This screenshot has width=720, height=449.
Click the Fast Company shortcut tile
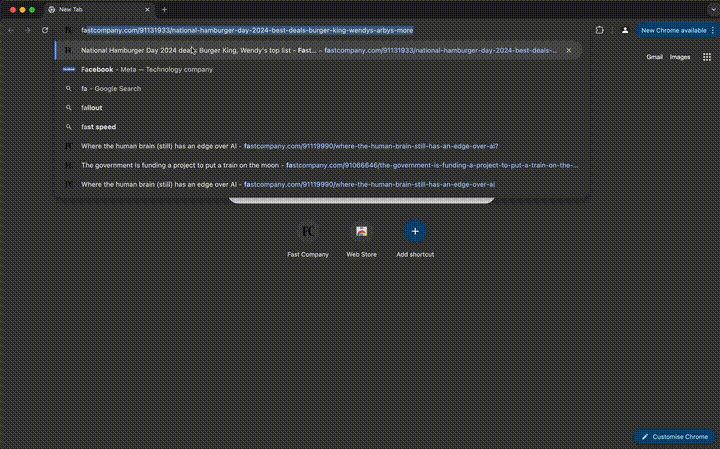coord(308,239)
